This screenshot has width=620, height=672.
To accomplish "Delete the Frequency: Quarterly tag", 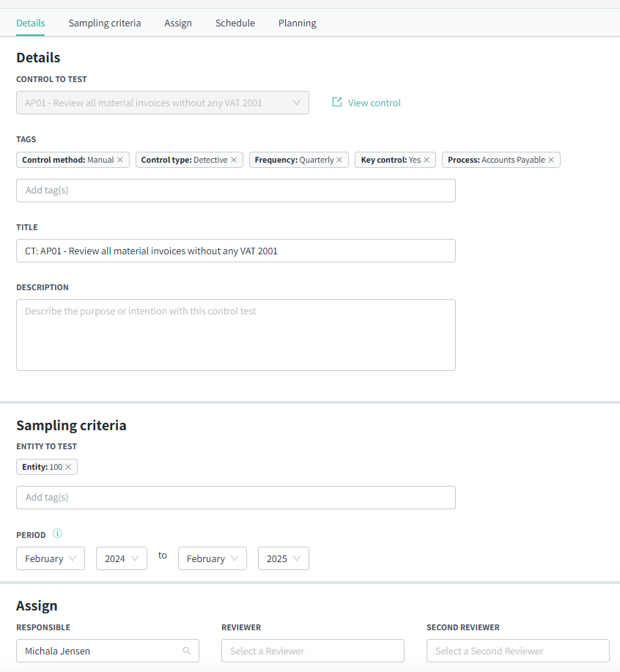I will tap(339, 160).
